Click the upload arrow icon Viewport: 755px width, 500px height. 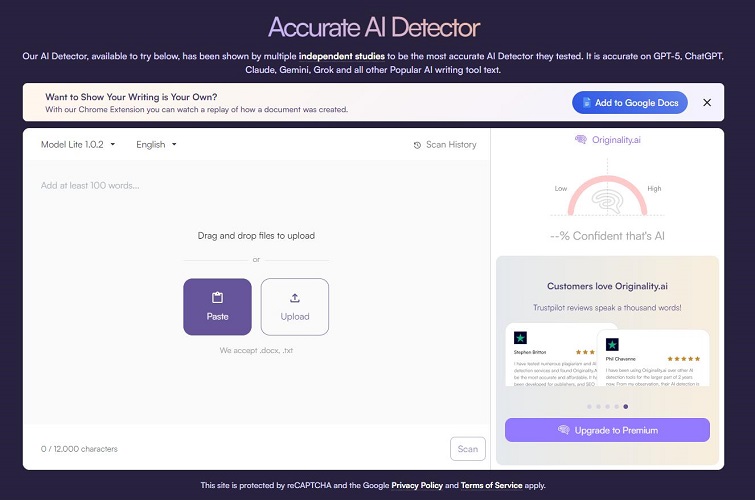point(295,298)
